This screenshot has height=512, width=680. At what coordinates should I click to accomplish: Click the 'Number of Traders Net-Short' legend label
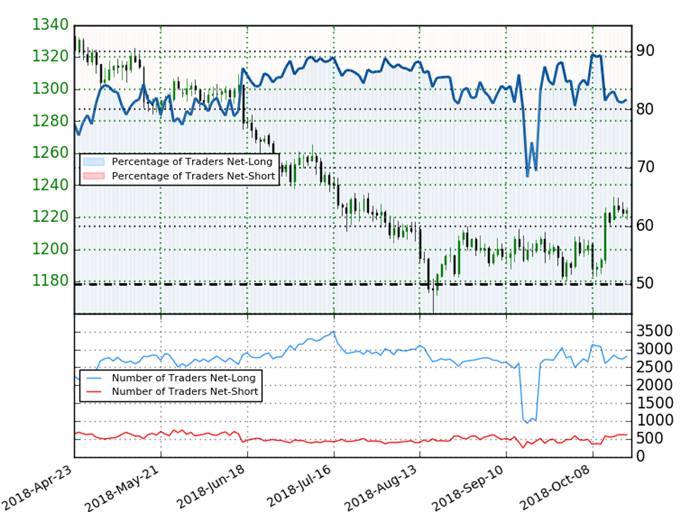pyautogui.click(x=185, y=391)
